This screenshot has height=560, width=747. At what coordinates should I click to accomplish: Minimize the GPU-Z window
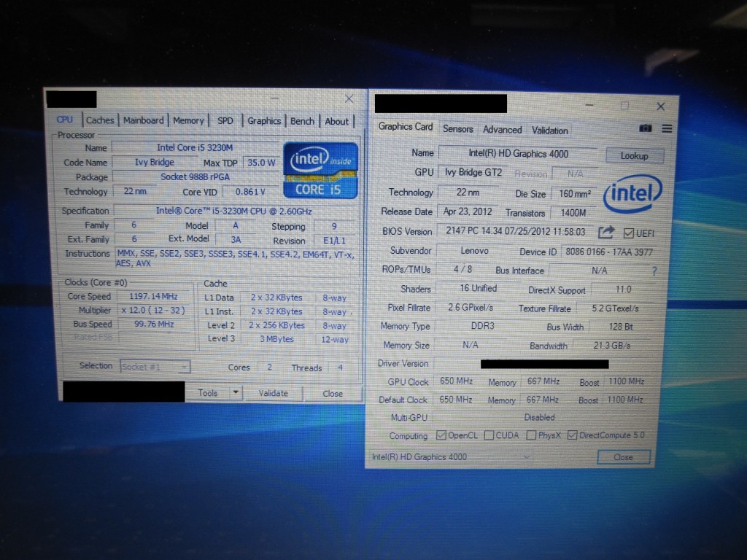(589, 105)
